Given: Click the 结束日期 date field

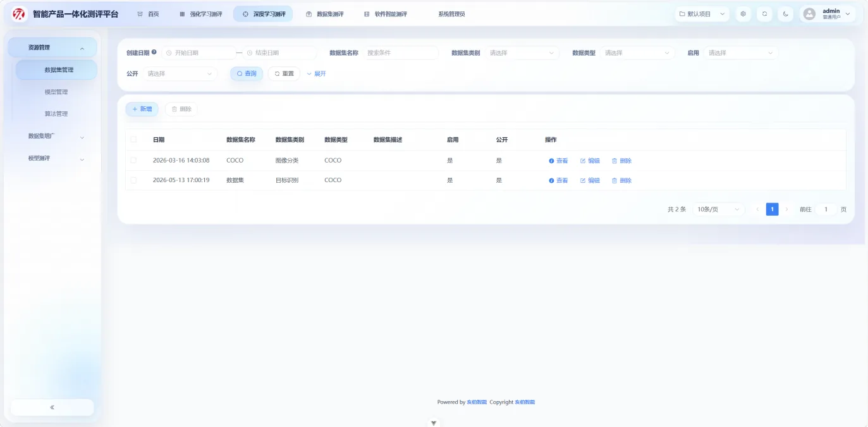Looking at the screenshot, I should point(279,53).
